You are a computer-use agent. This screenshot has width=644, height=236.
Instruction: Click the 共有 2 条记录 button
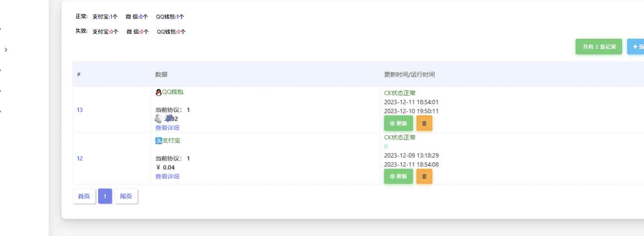tap(599, 47)
